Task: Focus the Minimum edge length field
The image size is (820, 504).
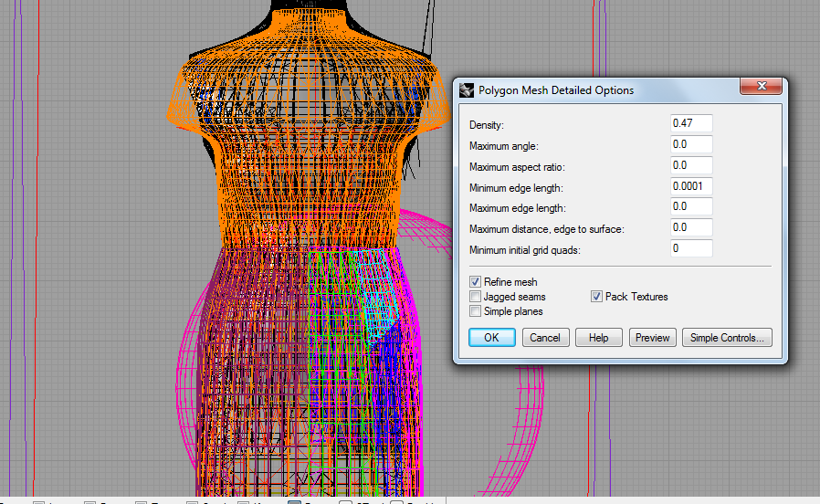Action: 690,186
